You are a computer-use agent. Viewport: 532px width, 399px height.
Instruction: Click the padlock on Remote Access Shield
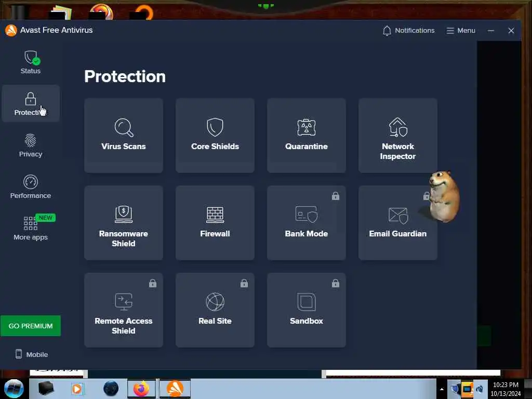[x=153, y=283]
